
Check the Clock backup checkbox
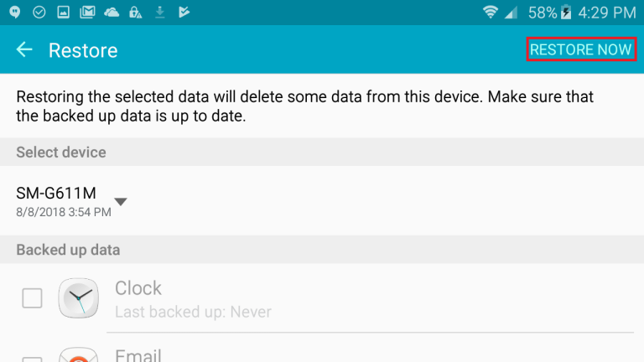pyautogui.click(x=32, y=298)
